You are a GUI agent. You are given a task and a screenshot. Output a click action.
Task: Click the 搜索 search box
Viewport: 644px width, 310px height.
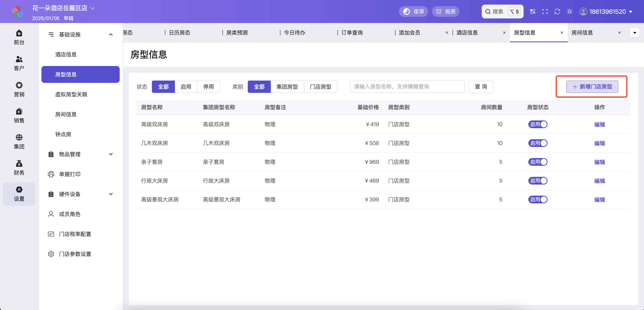click(502, 12)
